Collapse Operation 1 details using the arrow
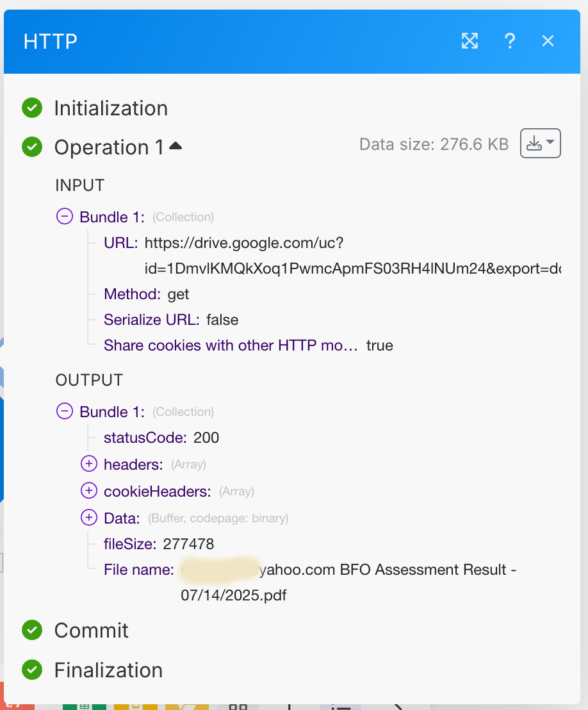The width and height of the screenshot is (588, 710). (x=176, y=147)
